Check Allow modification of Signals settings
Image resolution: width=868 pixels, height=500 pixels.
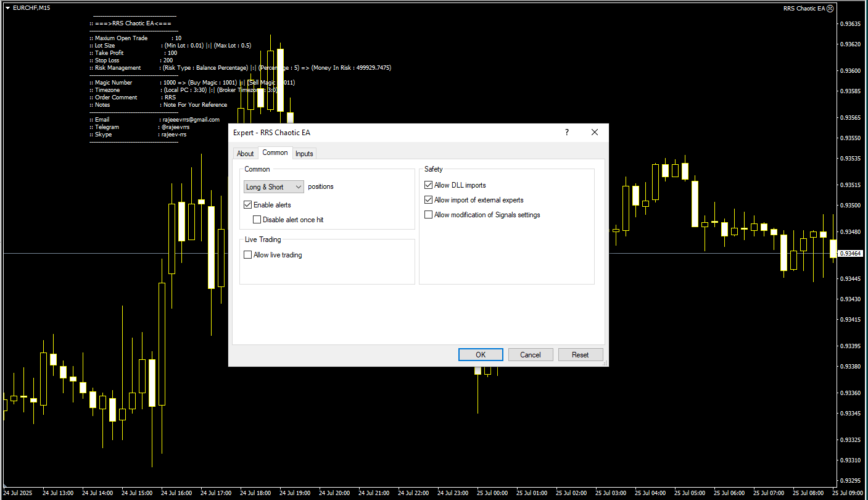(429, 215)
